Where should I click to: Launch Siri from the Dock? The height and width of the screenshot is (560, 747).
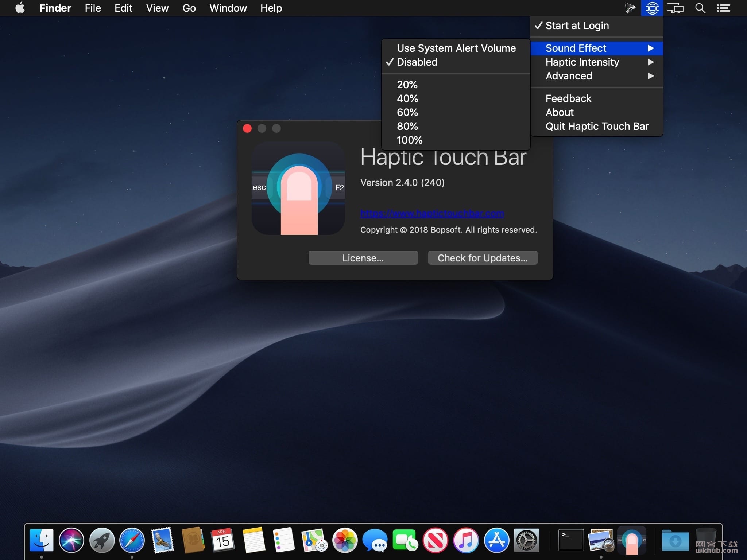(x=71, y=540)
